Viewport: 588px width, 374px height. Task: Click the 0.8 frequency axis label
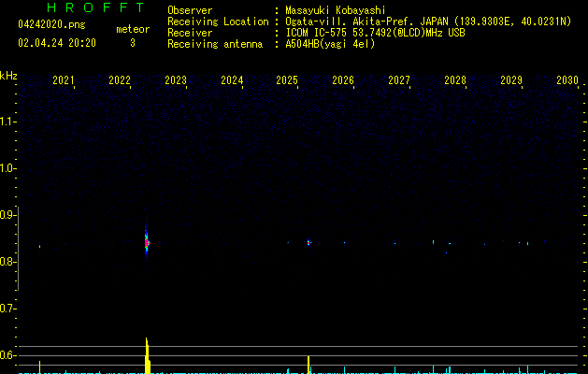pyautogui.click(x=7, y=262)
